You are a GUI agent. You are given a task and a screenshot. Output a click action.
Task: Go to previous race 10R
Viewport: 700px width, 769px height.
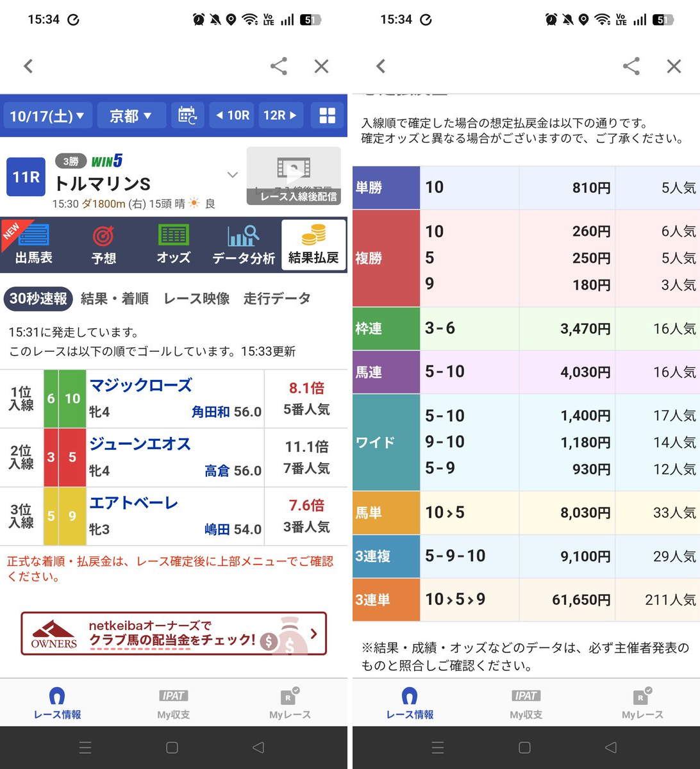coord(232,115)
